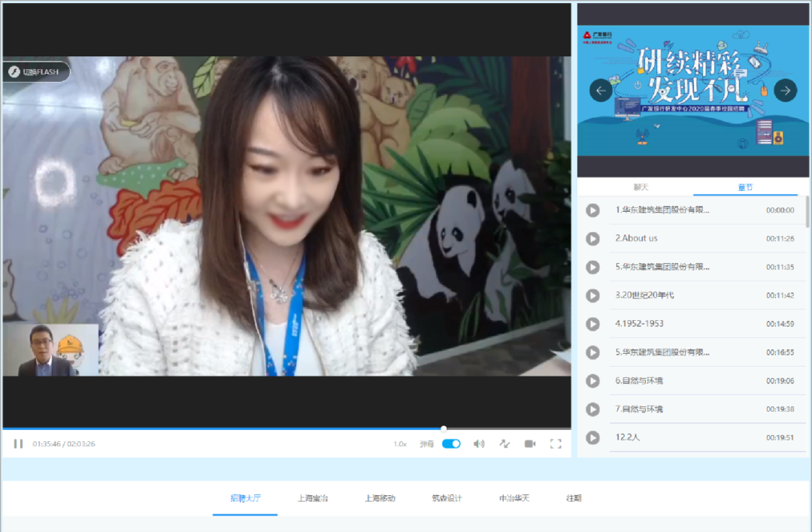
Task: Click the 切换FLASH button toggle
Action: 38,71
